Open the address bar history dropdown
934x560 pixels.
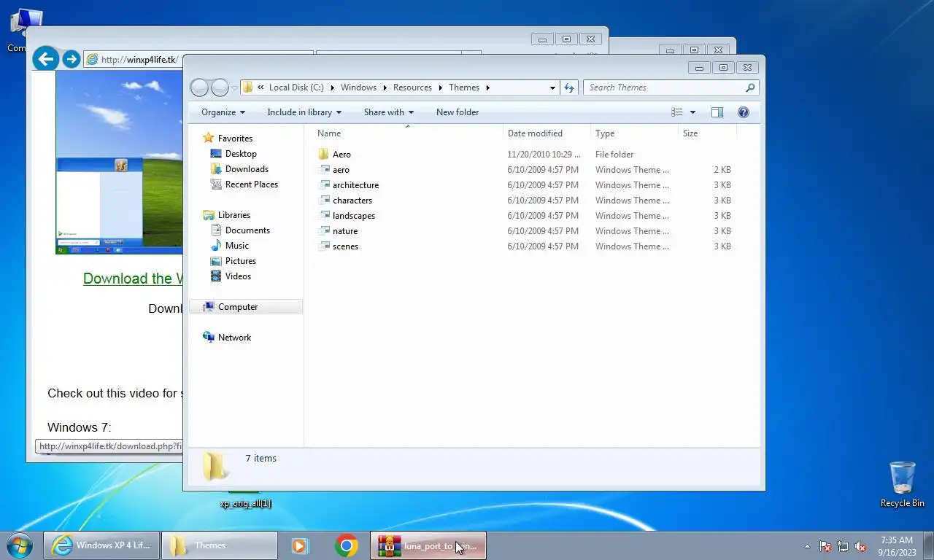pyautogui.click(x=552, y=87)
